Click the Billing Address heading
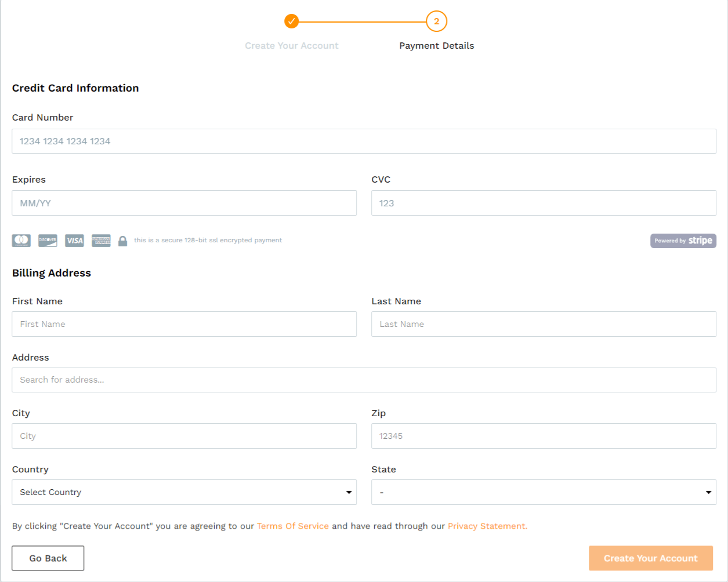The height and width of the screenshot is (582, 728). [x=52, y=273]
